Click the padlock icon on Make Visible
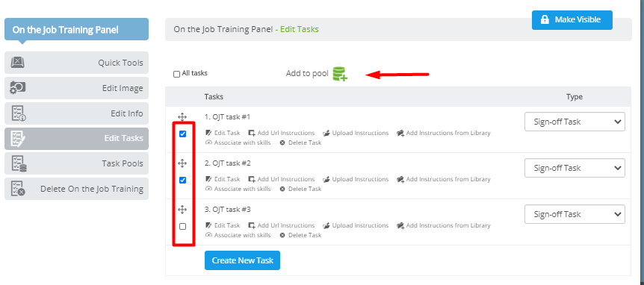The width and height of the screenshot is (644, 285). pos(545,19)
